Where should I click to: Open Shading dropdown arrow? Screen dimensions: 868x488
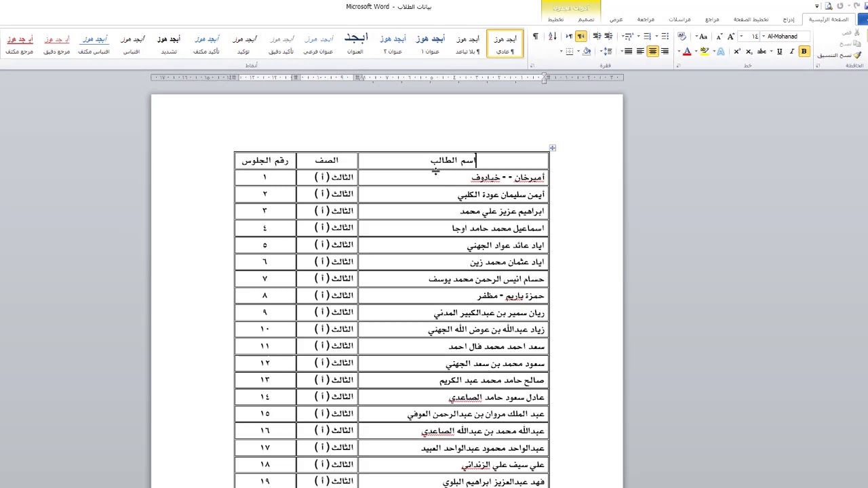click(x=578, y=52)
